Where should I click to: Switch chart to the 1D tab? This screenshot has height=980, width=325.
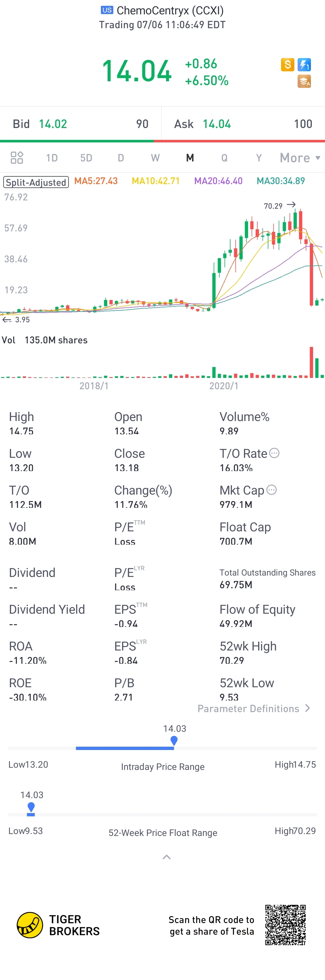52,158
